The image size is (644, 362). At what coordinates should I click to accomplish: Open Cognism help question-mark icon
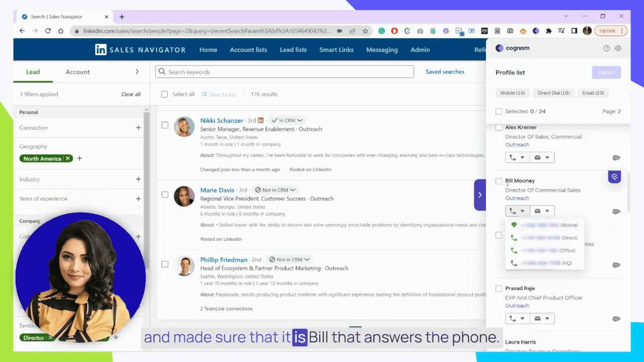606,48
